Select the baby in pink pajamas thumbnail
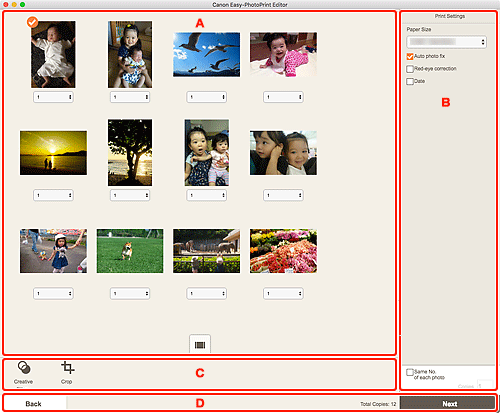Viewport: 500px width, 413px height. [x=283, y=54]
